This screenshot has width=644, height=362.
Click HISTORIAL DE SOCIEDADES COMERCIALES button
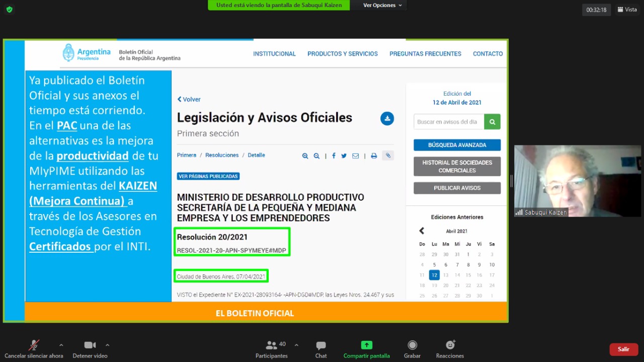pyautogui.click(x=457, y=167)
